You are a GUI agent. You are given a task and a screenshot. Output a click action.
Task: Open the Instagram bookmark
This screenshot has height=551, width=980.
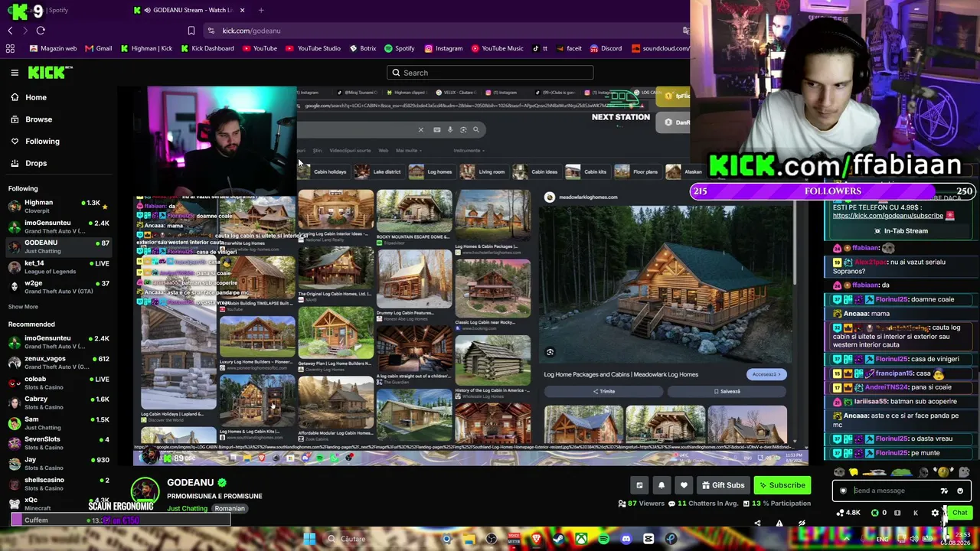coord(443,48)
